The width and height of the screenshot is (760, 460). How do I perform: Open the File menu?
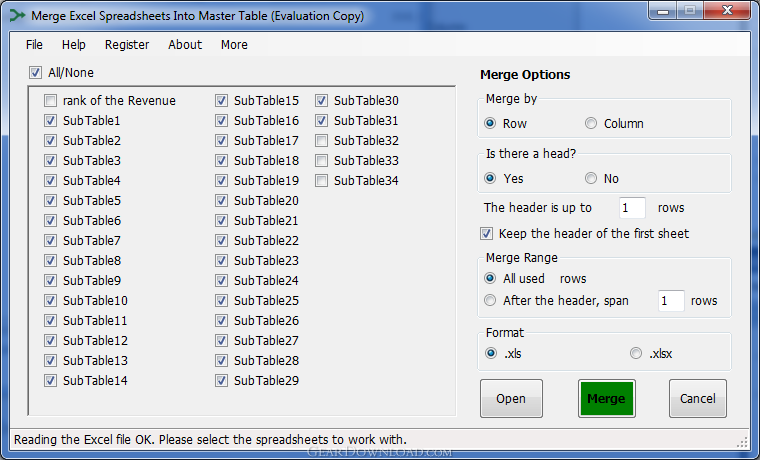tap(34, 45)
